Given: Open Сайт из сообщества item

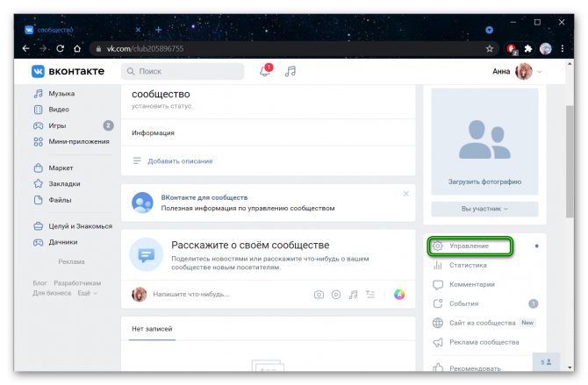Looking at the screenshot, I should pos(483,323).
